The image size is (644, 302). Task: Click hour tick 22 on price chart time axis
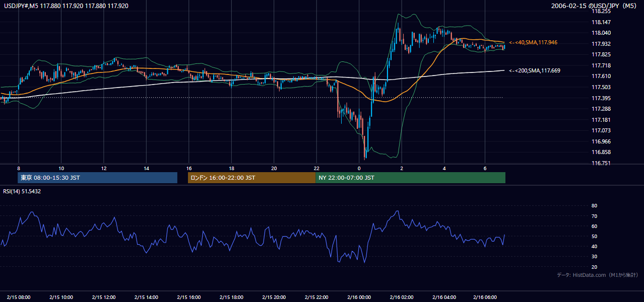316,168
